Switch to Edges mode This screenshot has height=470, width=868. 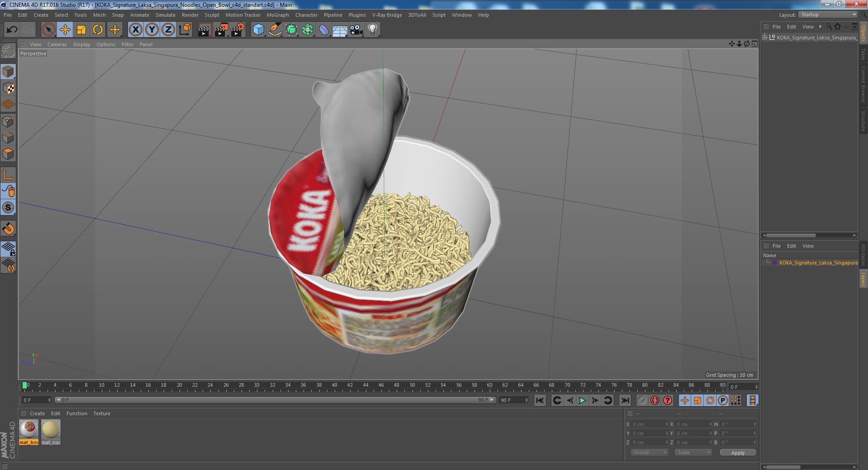point(8,138)
